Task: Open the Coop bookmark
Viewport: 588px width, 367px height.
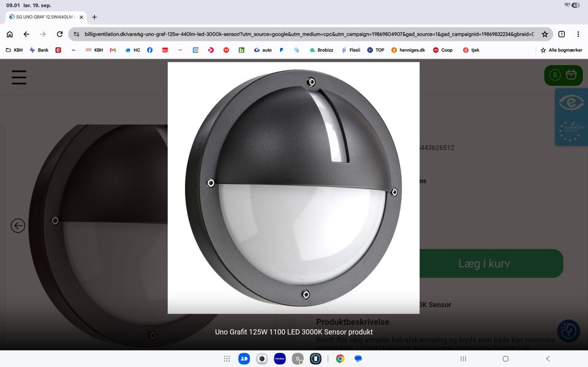Action: pos(442,50)
